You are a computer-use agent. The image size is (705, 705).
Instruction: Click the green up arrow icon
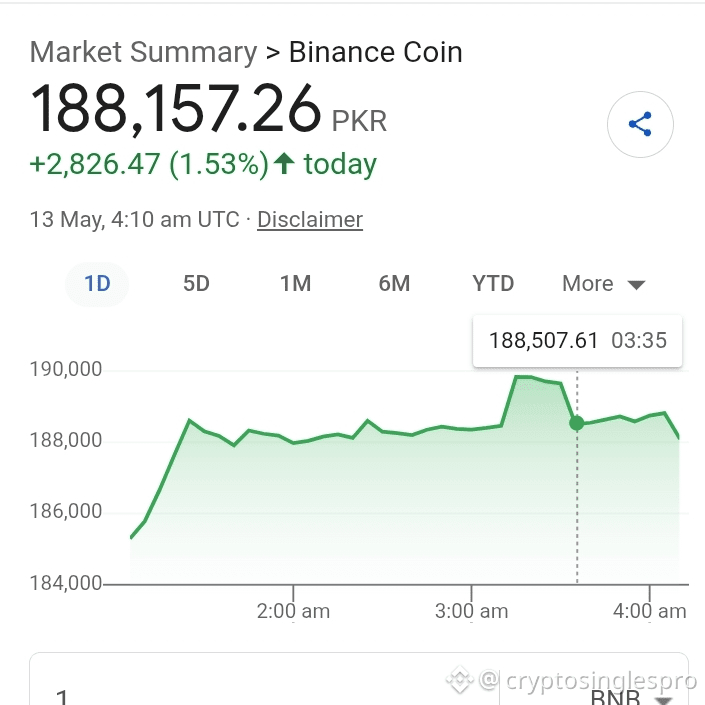pyautogui.click(x=284, y=163)
